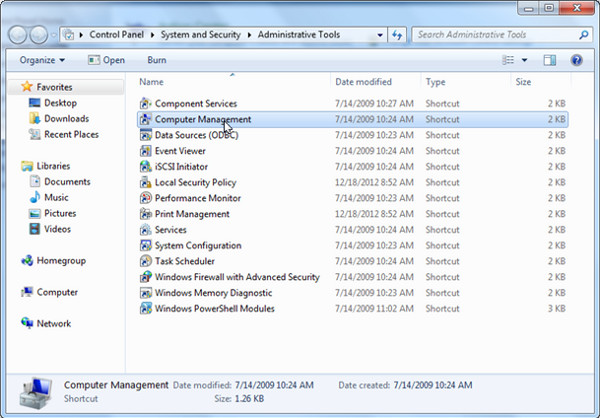Click the Back navigation arrow

[18, 35]
